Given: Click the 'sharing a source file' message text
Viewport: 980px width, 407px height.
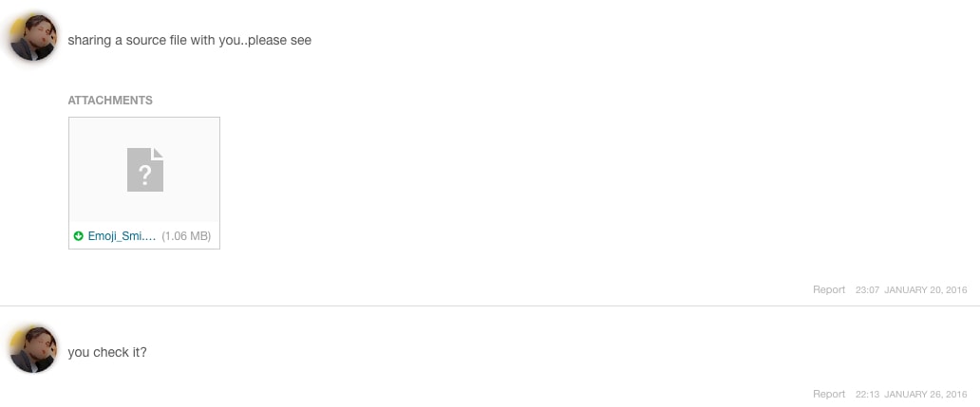Looking at the screenshot, I should (189, 41).
